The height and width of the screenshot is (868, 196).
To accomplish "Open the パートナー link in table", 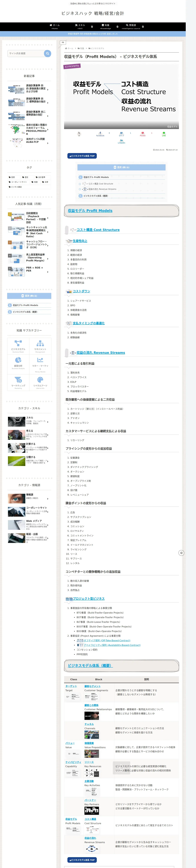I will tap(90, 800).
